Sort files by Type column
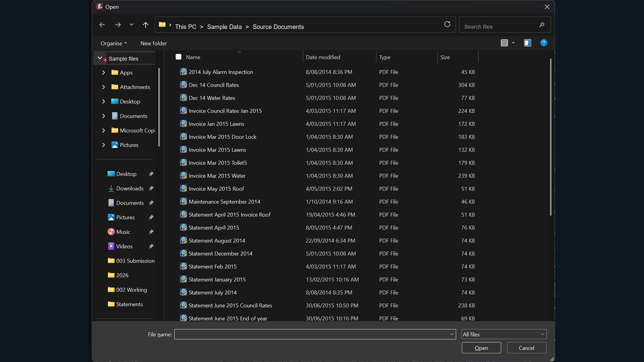Viewport: 644px width, 362px height. [x=384, y=57]
